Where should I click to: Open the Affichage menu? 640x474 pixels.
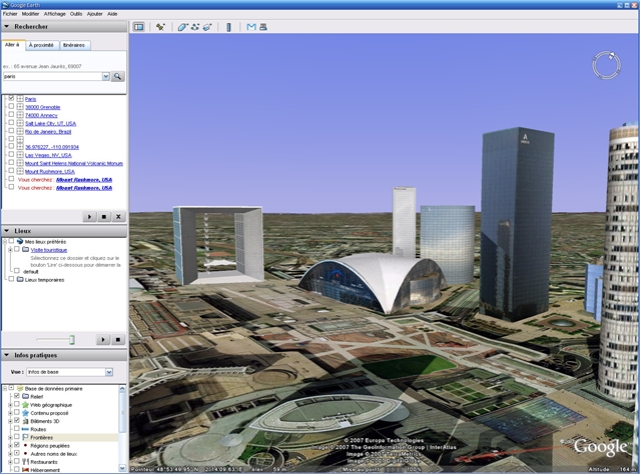pyautogui.click(x=55, y=14)
